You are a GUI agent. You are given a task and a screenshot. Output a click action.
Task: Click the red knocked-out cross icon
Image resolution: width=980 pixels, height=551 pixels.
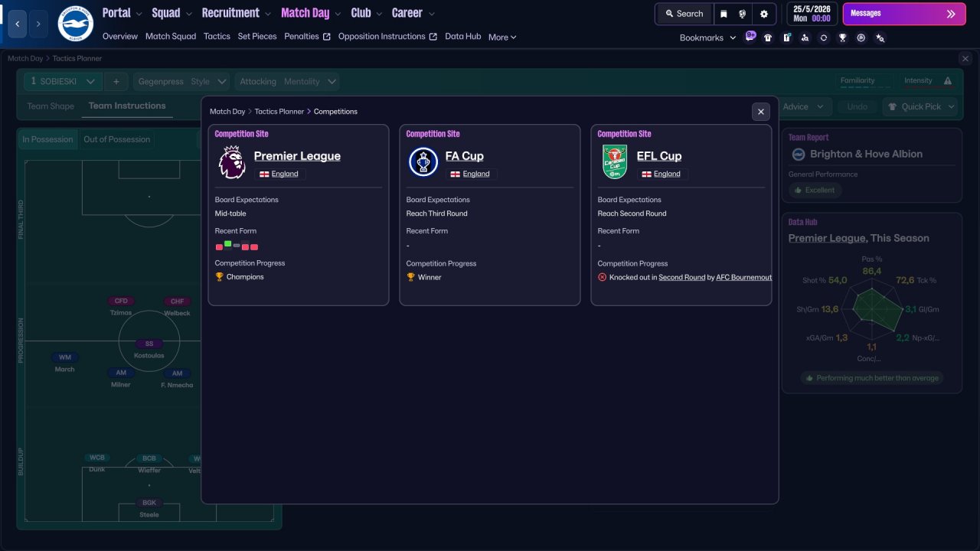(x=603, y=277)
